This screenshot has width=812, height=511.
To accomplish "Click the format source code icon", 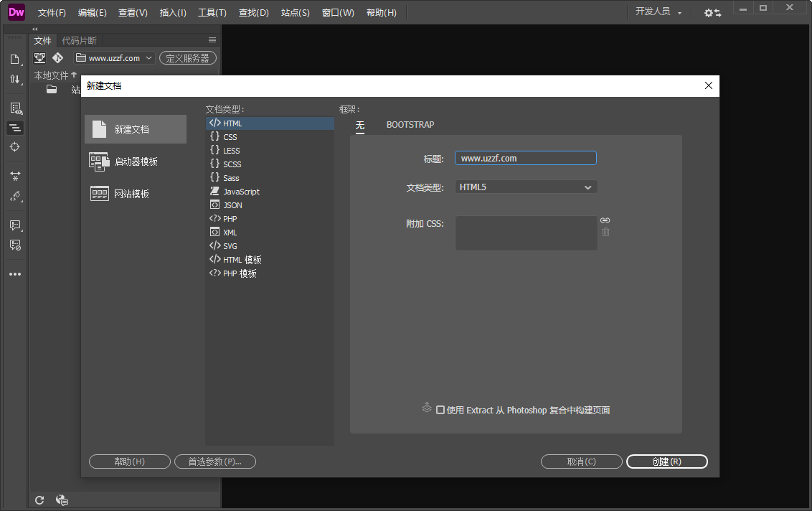I will click(15, 128).
